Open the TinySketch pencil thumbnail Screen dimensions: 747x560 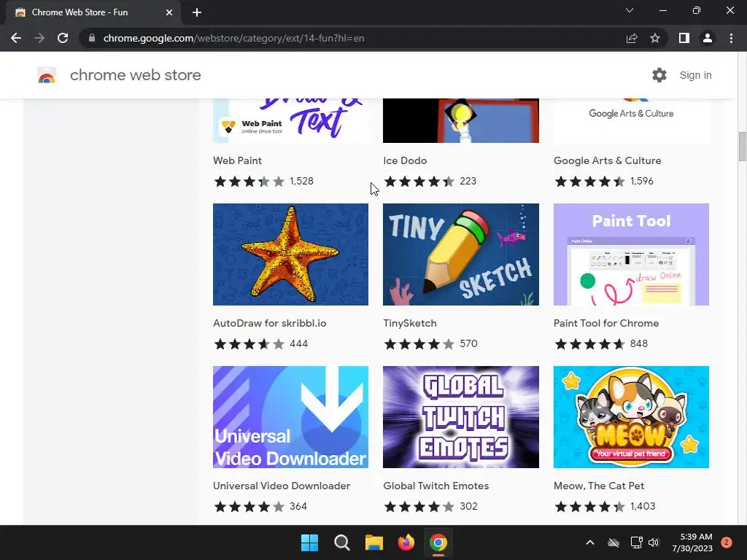461,254
